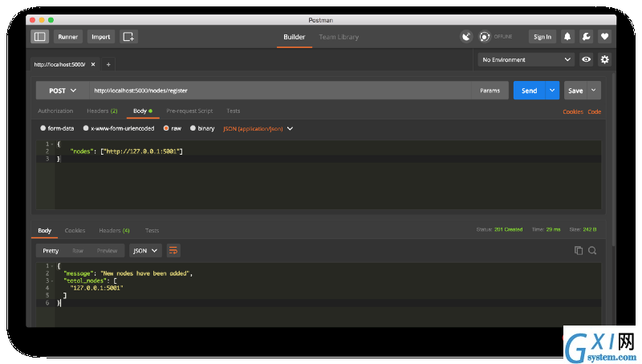Viewport: 642px width, 364px height.
Task: Toggle the sidebar panel icon
Action: point(39,36)
